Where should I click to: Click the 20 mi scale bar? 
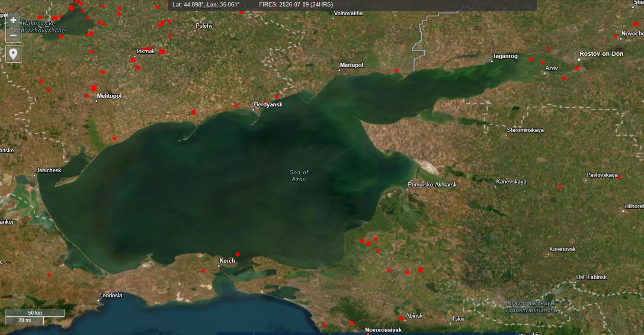coord(25,320)
